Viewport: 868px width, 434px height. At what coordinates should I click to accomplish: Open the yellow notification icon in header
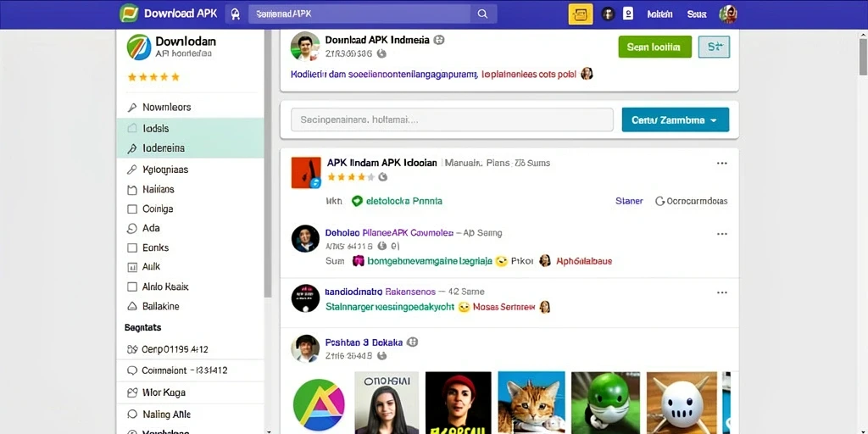(x=580, y=14)
